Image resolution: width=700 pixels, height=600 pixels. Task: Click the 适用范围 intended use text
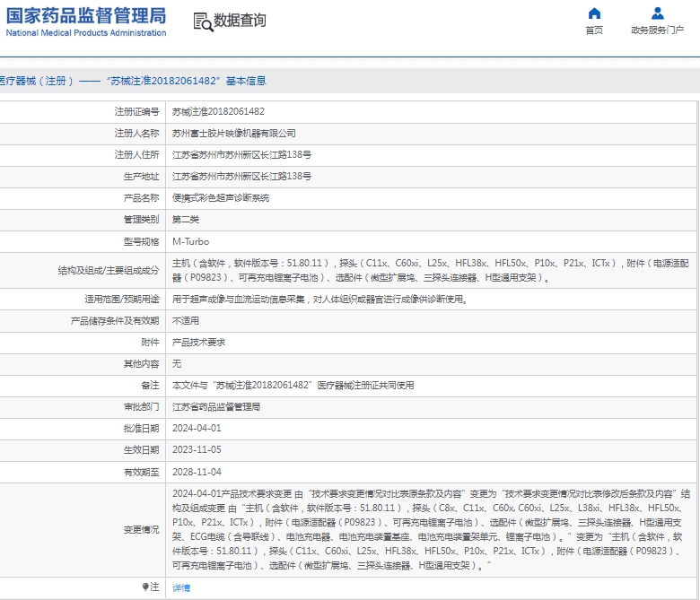click(320, 300)
